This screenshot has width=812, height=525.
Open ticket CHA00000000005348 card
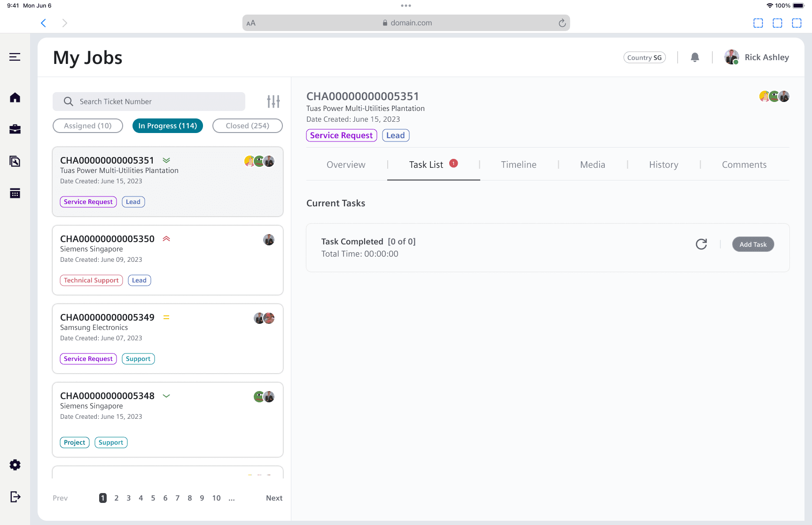click(x=168, y=419)
